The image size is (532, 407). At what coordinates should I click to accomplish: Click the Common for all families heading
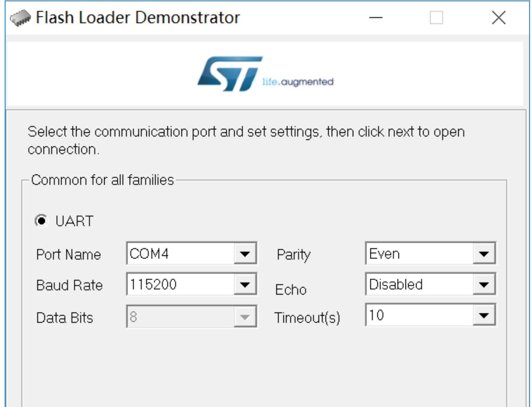pyautogui.click(x=103, y=180)
